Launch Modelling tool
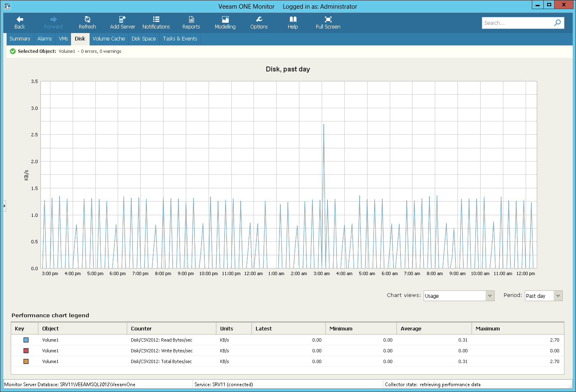 coord(225,23)
